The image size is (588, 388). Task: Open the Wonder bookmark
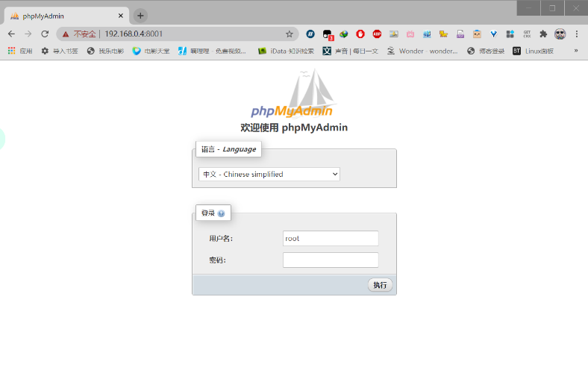tap(422, 51)
